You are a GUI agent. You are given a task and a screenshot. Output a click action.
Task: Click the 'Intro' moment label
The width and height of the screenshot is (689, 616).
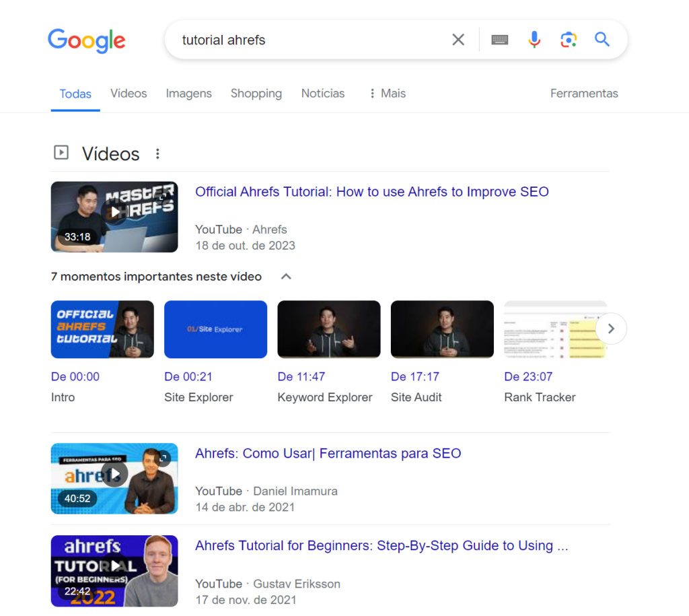tap(63, 397)
